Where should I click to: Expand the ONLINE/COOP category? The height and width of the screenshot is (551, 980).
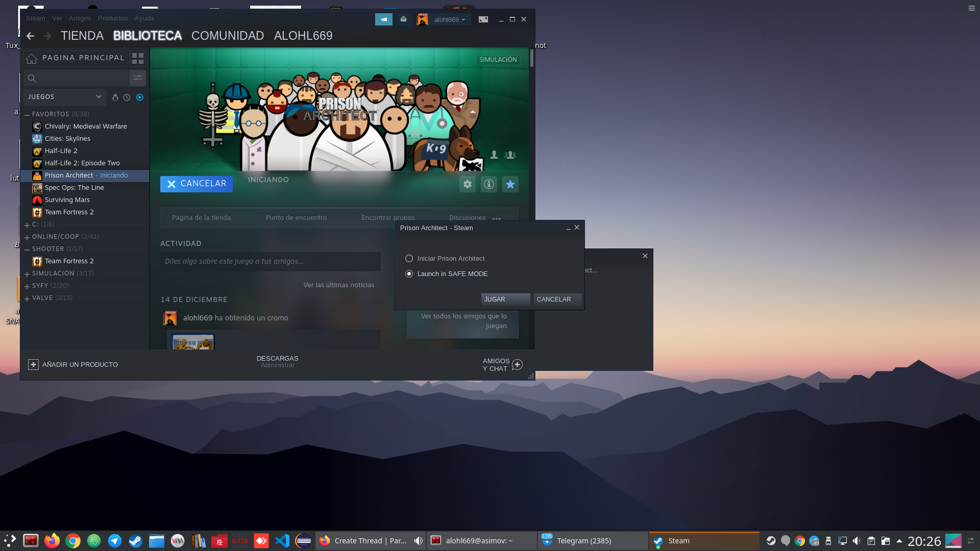(x=27, y=237)
